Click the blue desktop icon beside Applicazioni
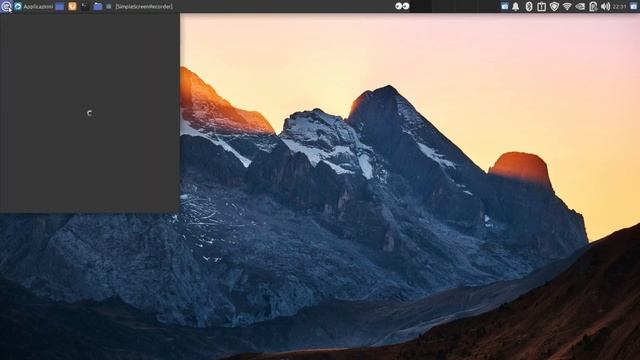 point(60,7)
